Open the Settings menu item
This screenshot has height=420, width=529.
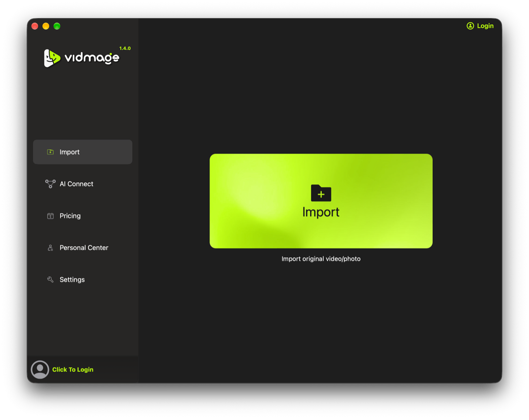coord(82,280)
